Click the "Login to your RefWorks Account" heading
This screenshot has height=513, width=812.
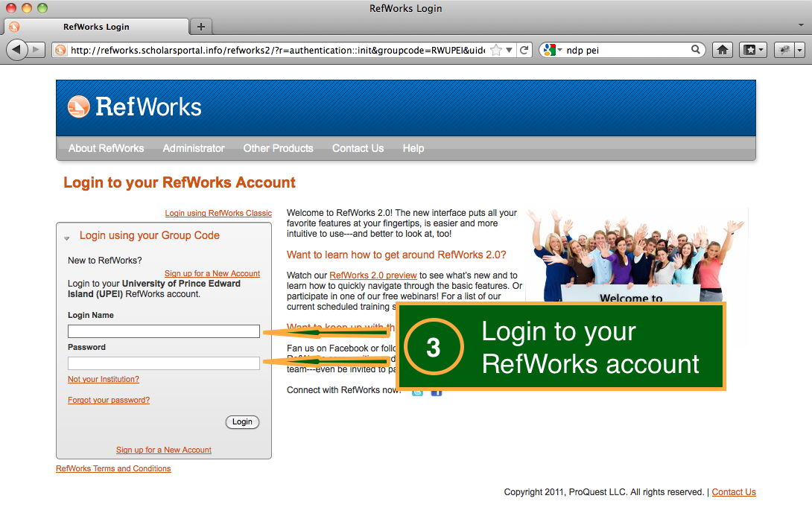tap(180, 182)
